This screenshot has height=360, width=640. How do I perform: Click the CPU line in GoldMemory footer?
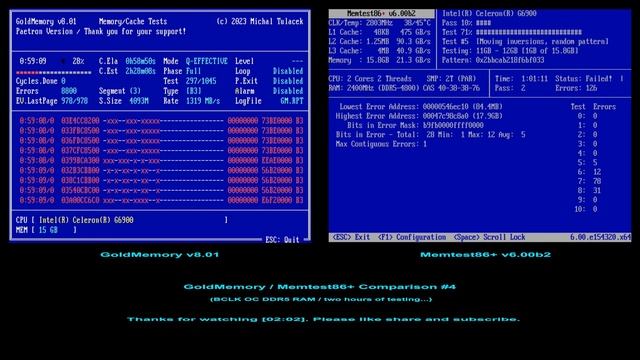coord(122,220)
